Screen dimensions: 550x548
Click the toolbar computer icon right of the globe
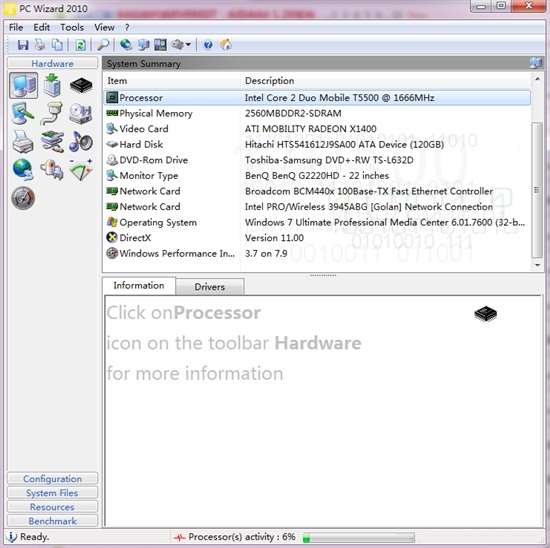click(x=143, y=45)
